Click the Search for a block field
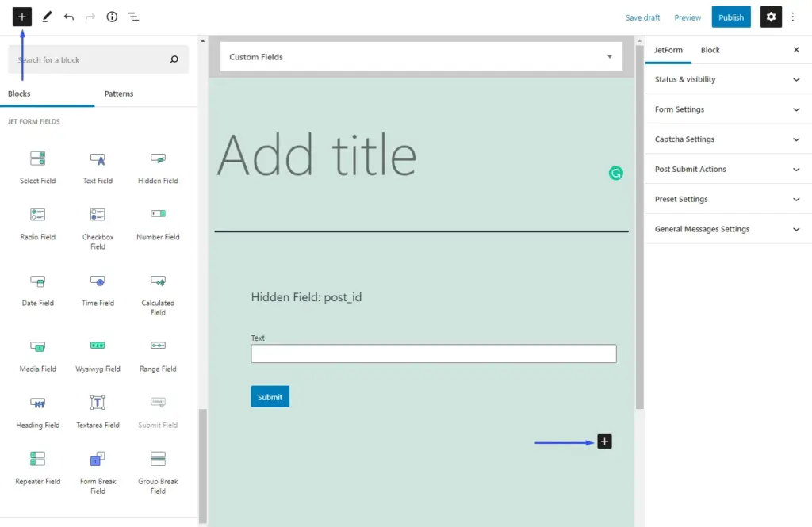This screenshot has height=527, width=812. 95,59
